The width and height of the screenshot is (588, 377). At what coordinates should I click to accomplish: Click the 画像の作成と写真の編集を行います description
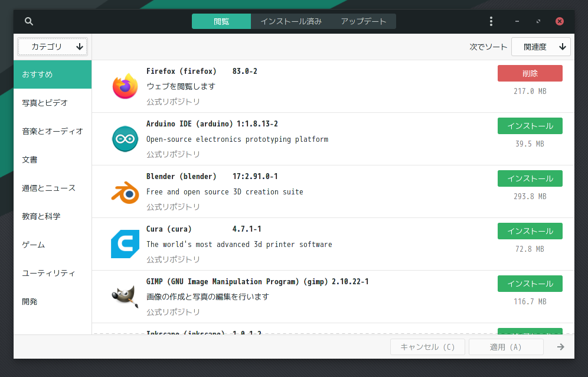point(208,297)
